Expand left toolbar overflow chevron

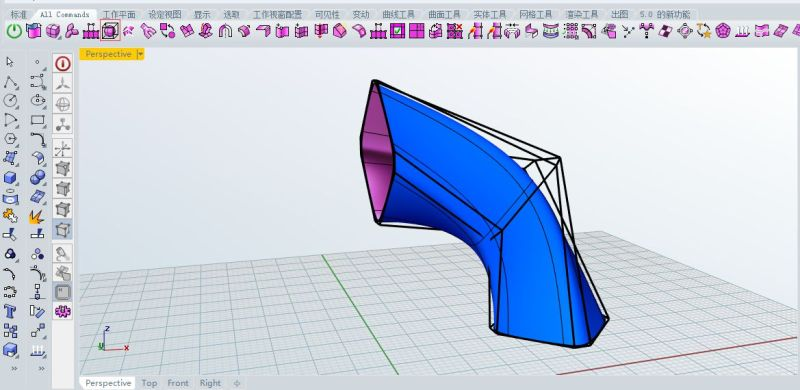[14, 368]
